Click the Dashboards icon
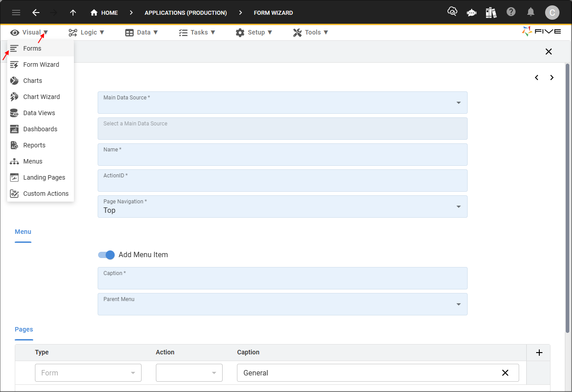 point(14,129)
